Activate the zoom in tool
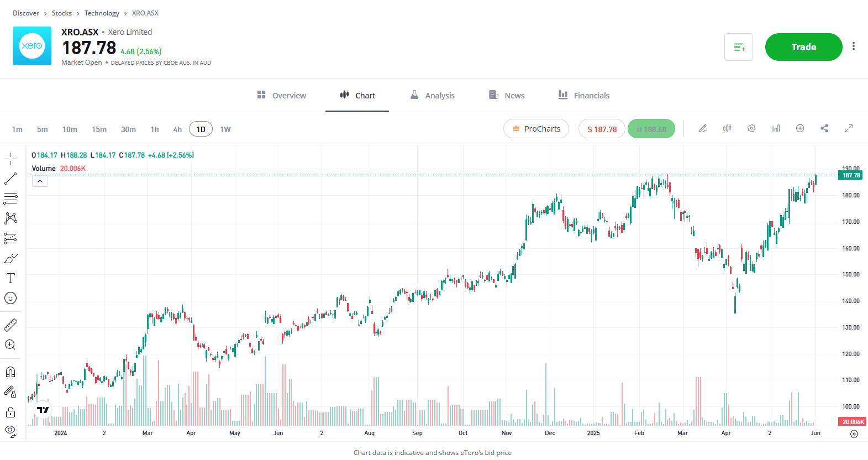 click(x=10, y=345)
